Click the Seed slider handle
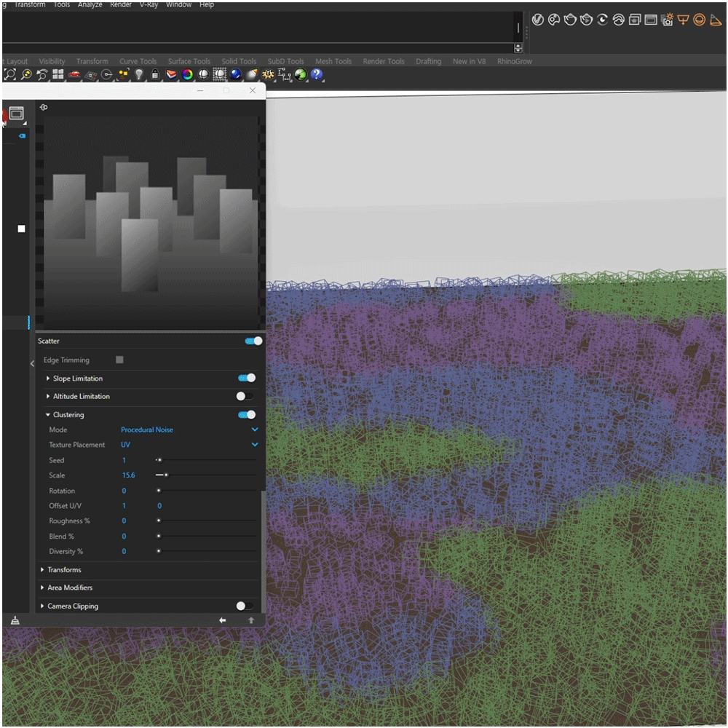The width and height of the screenshot is (728, 728). 159,460
